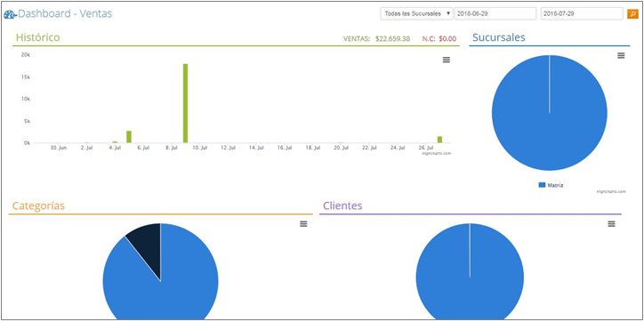644x322 pixels.
Task: Open the Categorías chart export menu
Action: click(x=303, y=224)
